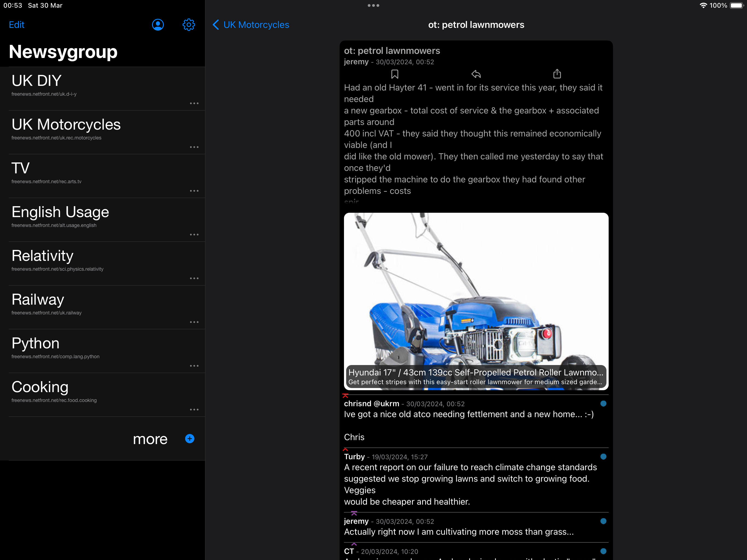Bookmark the petrol lawnmowers post

[395, 74]
